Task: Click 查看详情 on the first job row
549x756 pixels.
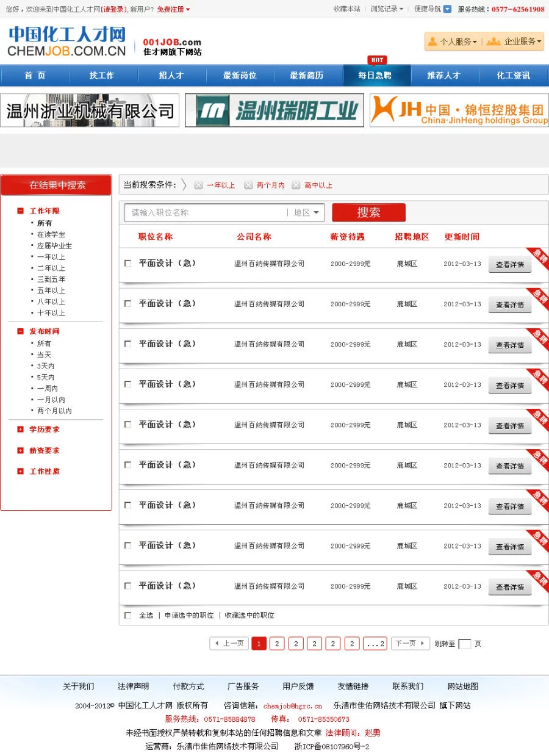Action: pos(510,265)
